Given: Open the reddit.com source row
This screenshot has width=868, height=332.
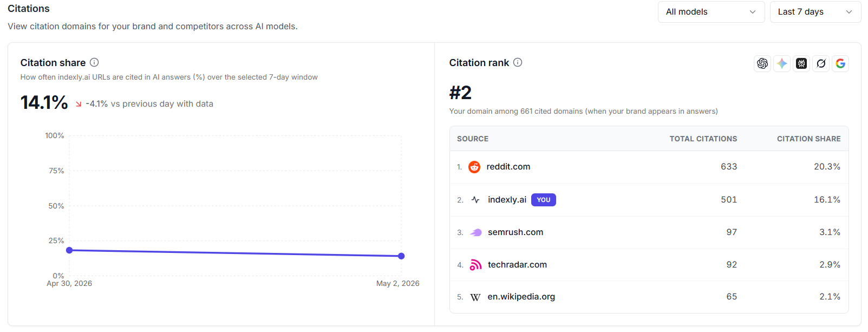Looking at the screenshot, I should point(649,167).
